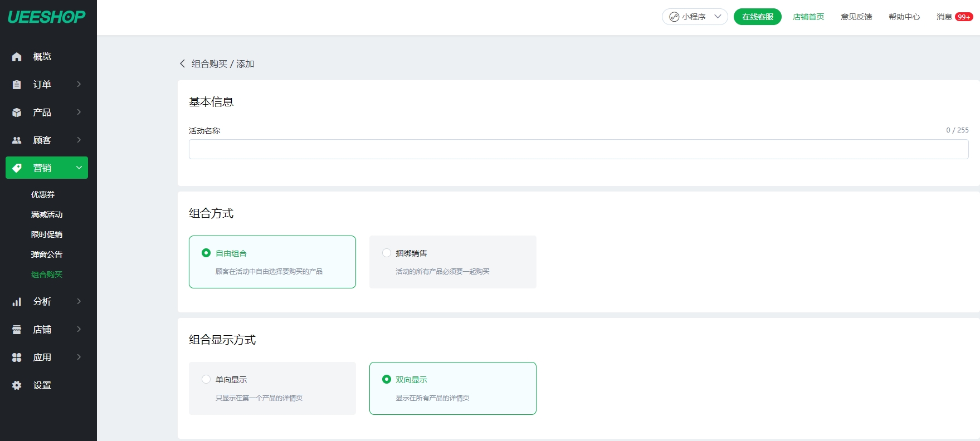
Task: Open the 消息 link
Action: coord(944,17)
